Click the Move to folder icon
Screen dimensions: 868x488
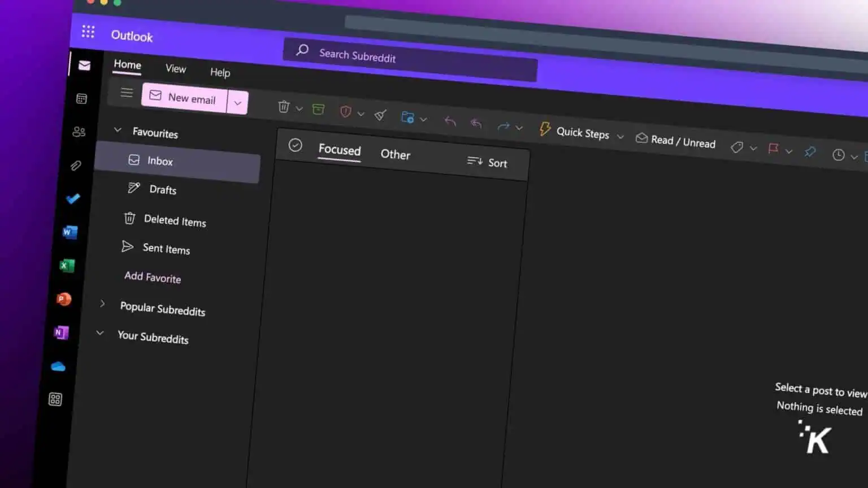pos(408,116)
